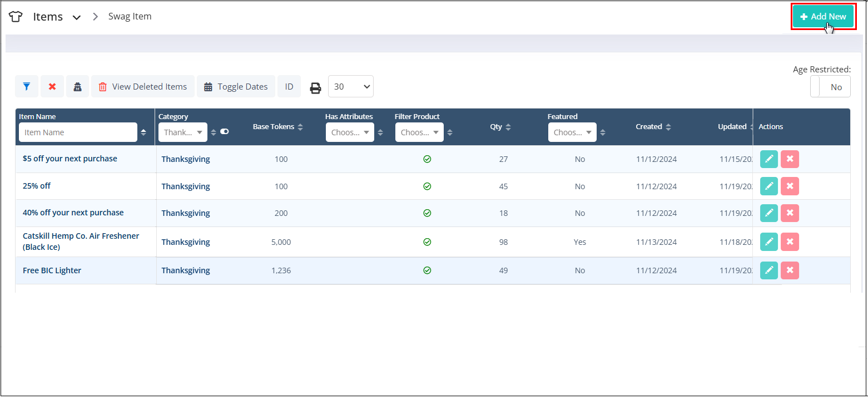The width and height of the screenshot is (868, 399).
Task: Edit the 40% off your next purchase item
Action: (769, 213)
